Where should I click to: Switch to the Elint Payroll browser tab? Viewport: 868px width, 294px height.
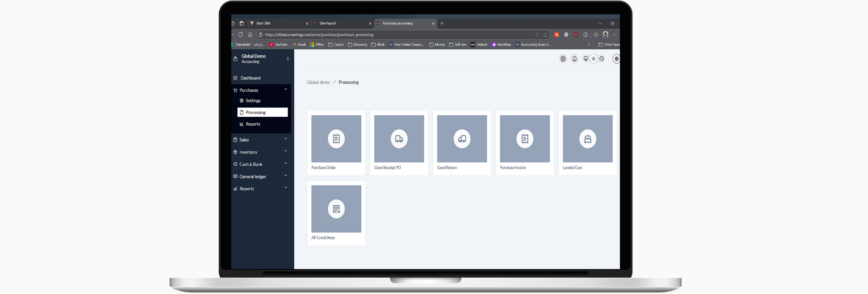(x=339, y=24)
